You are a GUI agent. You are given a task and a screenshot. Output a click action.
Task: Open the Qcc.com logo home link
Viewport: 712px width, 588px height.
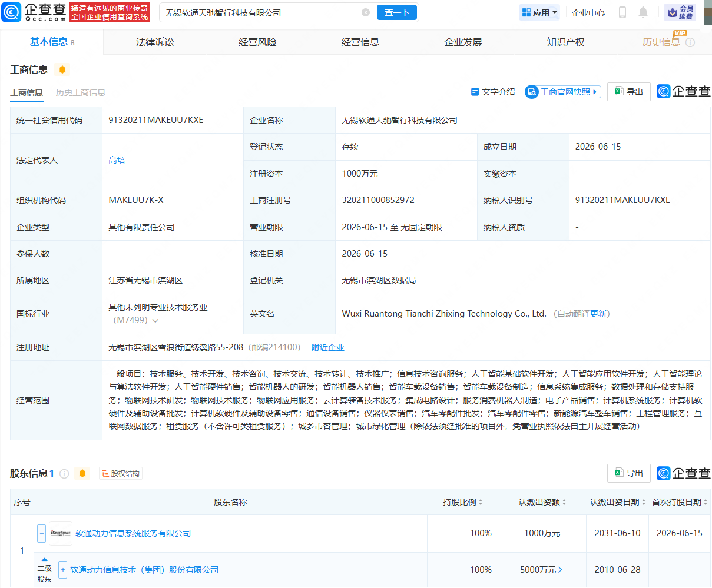tap(34, 12)
